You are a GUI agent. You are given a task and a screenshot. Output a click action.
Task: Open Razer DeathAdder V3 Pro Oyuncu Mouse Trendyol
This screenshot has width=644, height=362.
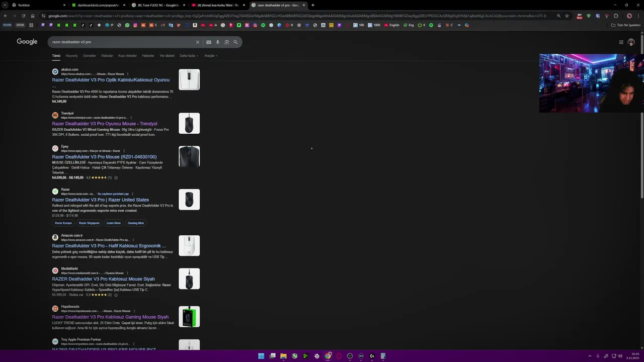click(105, 124)
